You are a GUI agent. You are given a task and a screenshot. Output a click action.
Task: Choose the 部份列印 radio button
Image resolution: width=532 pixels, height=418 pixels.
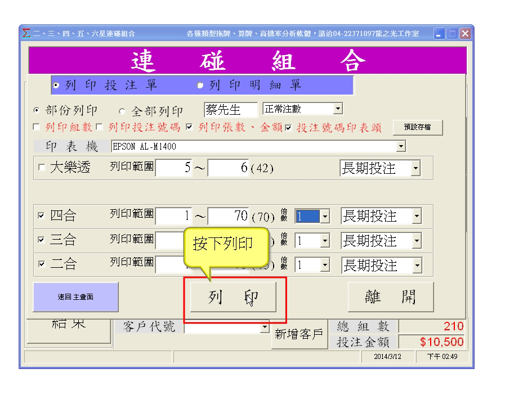click(x=37, y=110)
